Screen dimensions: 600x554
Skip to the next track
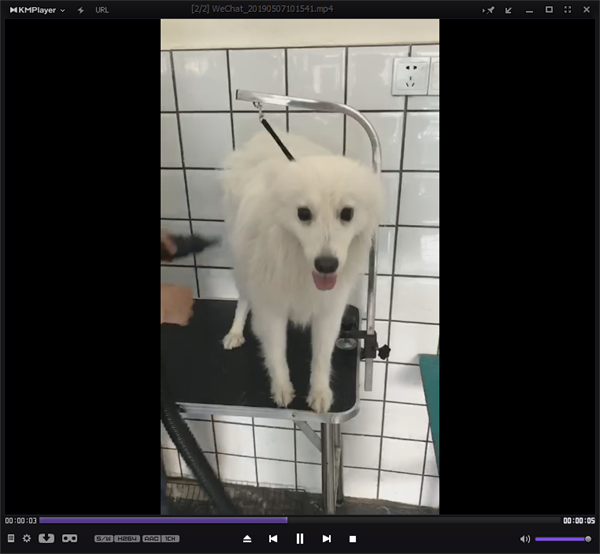pyautogui.click(x=326, y=538)
